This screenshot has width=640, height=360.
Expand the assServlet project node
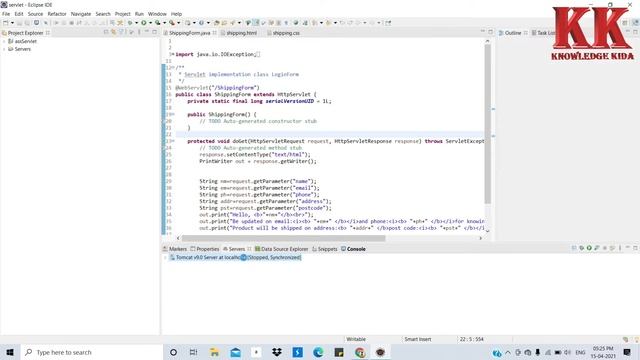[x=4, y=41]
